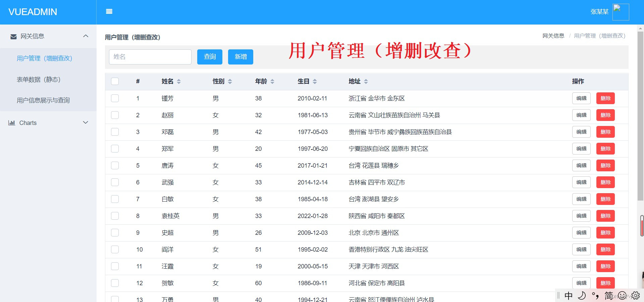The width and height of the screenshot is (644, 302).
Task: Check the row for 袁桂英
Action: tap(115, 216)
